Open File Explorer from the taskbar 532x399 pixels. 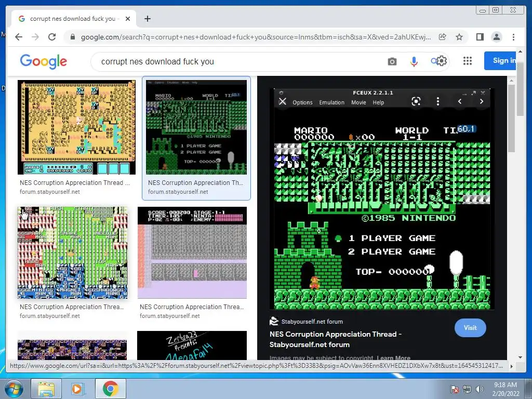click(46, 389)
